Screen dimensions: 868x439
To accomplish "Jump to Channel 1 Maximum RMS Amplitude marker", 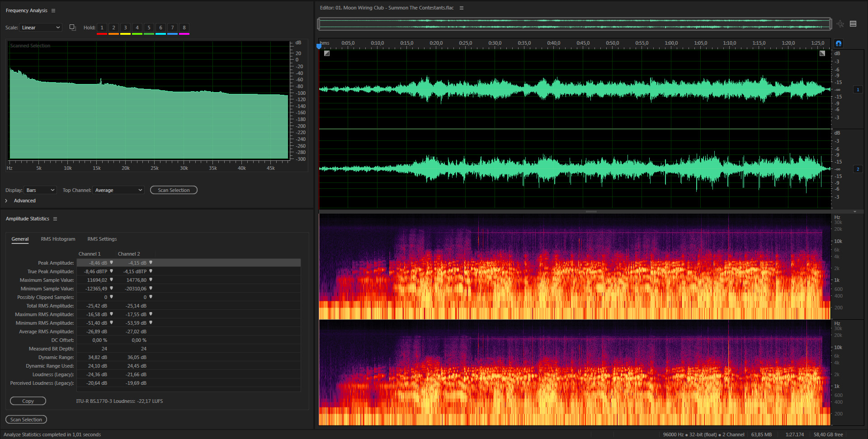I will 112,314.
